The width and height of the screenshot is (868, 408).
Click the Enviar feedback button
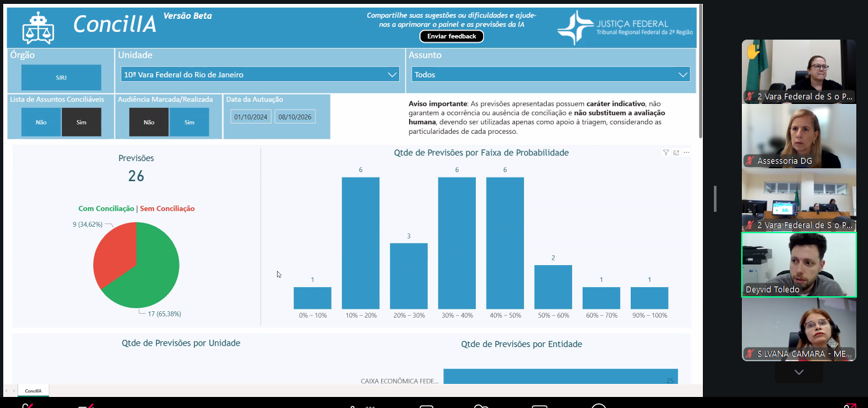pyautogui.click(x=452, y=36)
